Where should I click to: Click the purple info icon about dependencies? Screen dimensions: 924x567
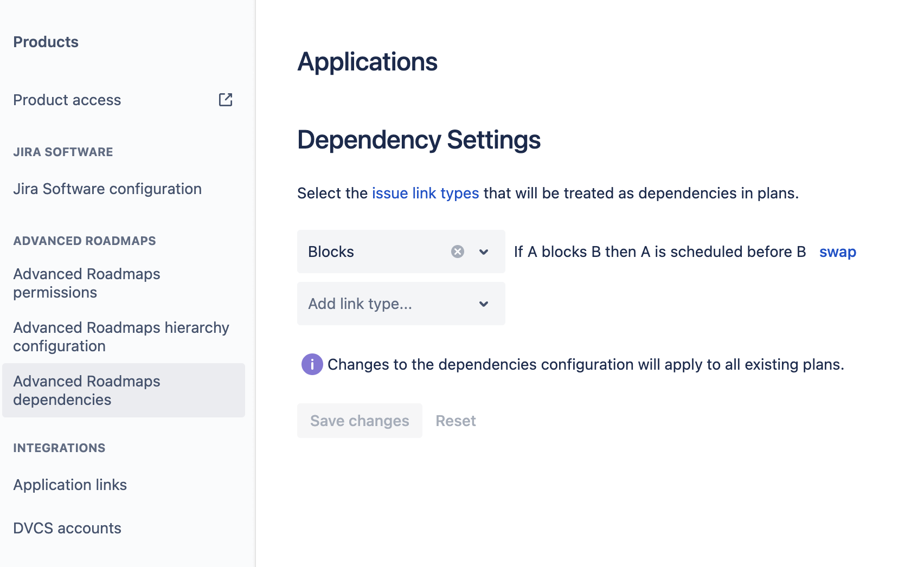[x=312, y=364]
